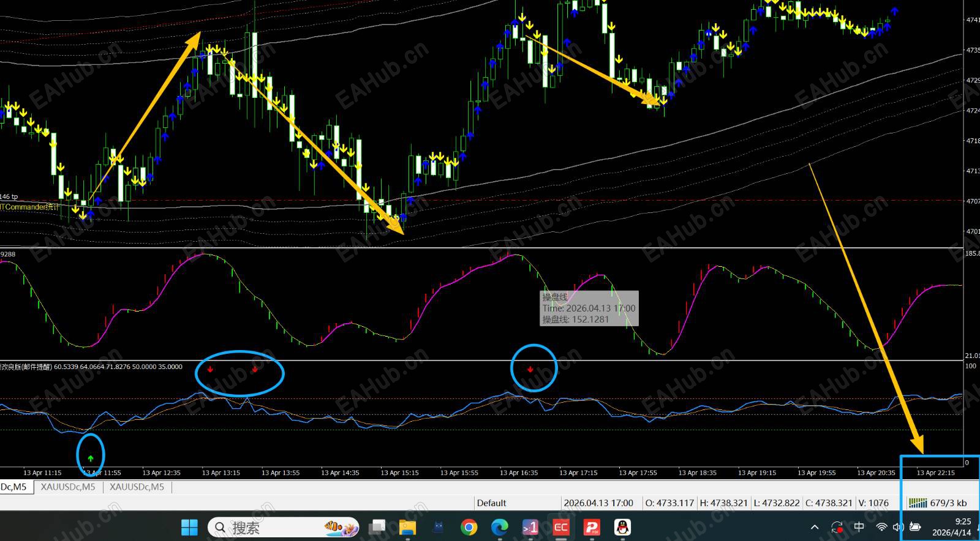This screenshot has width=980, height=541.
Task: Click High price H: 4738.321
Action: coord(724,503)
